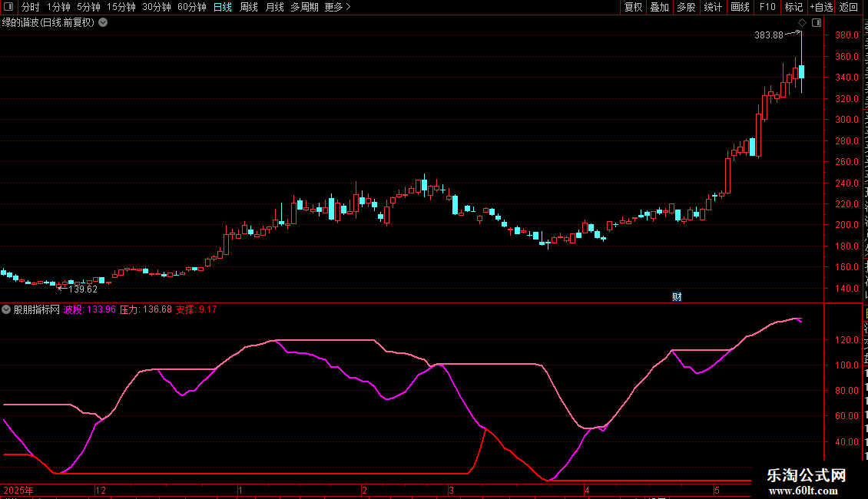Click the month 5 marker on the time axis
The image size is (868, 499).
coord(717,490)
